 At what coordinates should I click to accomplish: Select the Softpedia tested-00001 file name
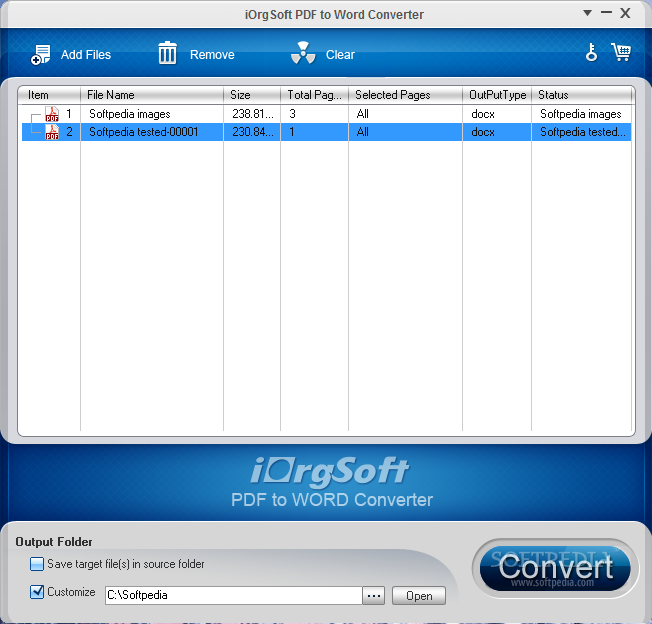tap(143, 132)
